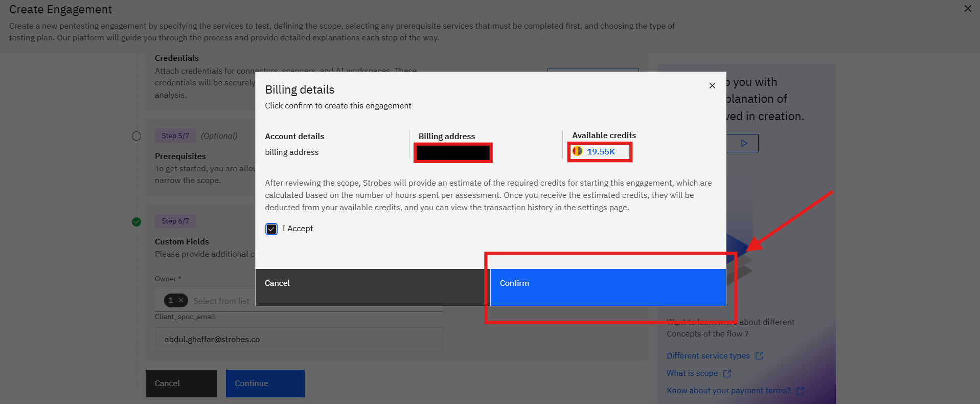Close the Billing details dialog
The width and height of the screenshot is (980, 404).
pyautogui.click(x=712, y=85)
